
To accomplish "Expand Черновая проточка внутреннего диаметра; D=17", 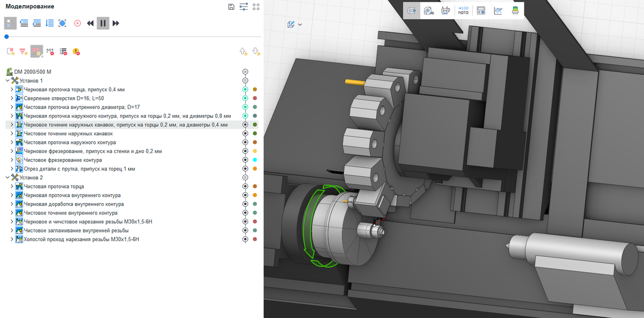I will pyautogui.click(x=12, y=107).
